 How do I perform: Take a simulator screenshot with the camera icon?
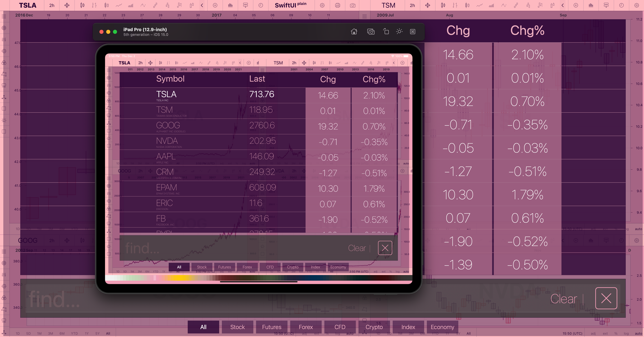371,31
